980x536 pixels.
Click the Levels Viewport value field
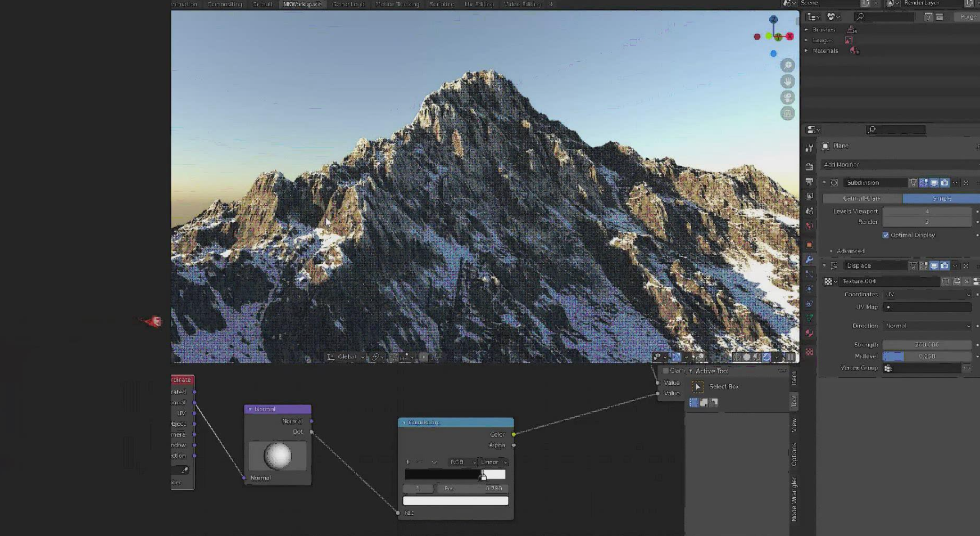(927, 211)
